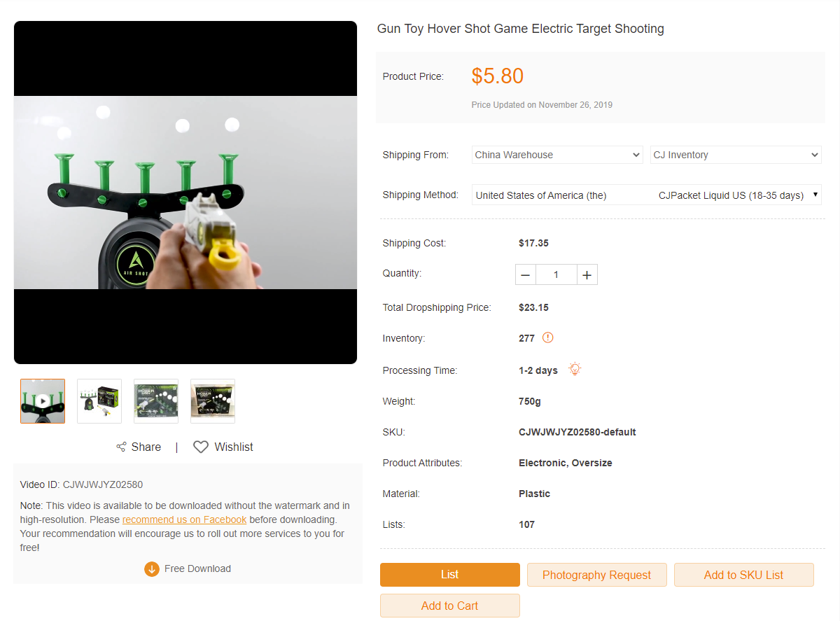Click the quantity input field
This screenshot has height=621, width=840.
[x=556, y=275]
